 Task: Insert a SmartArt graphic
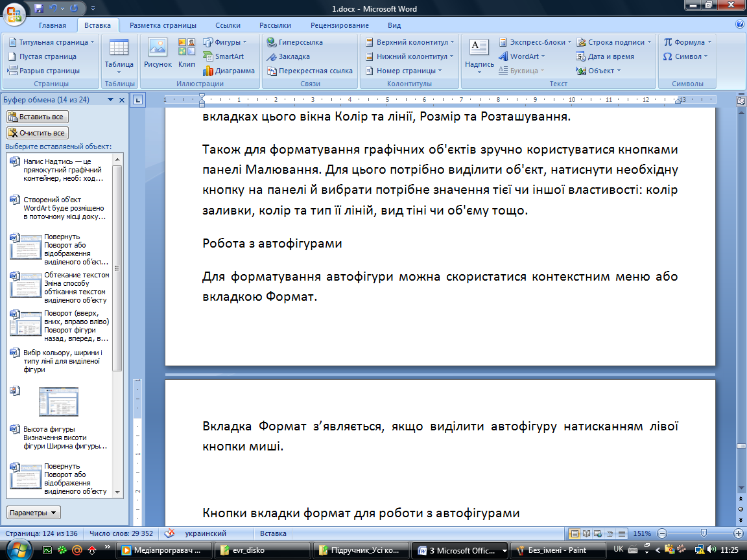tap(224, 56)
